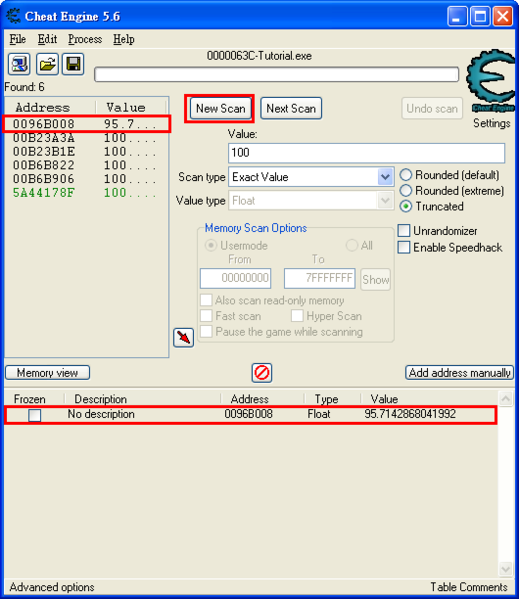Click the New Scan button
The width and height of the screenshot is (519, 599).
pos(220,108)
